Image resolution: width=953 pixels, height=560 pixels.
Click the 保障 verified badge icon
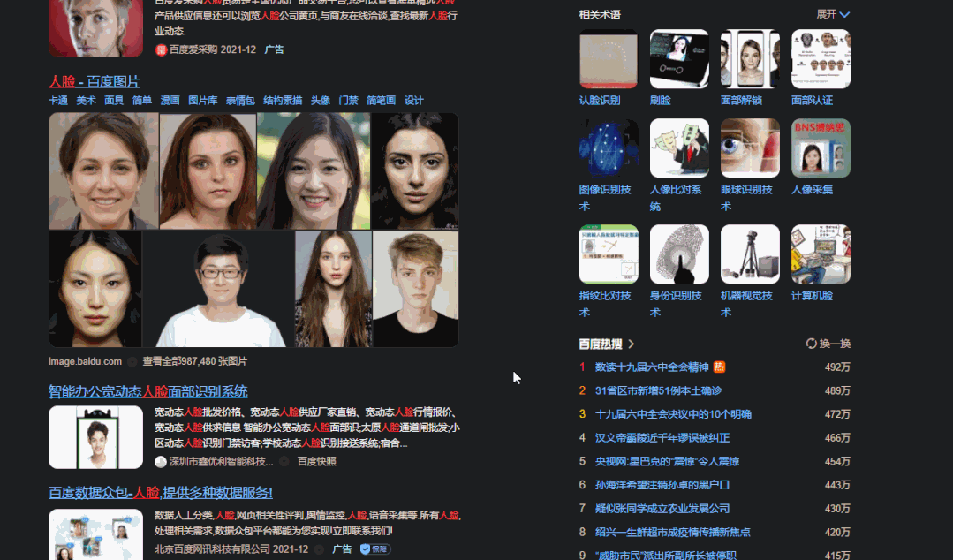[375, 549]
